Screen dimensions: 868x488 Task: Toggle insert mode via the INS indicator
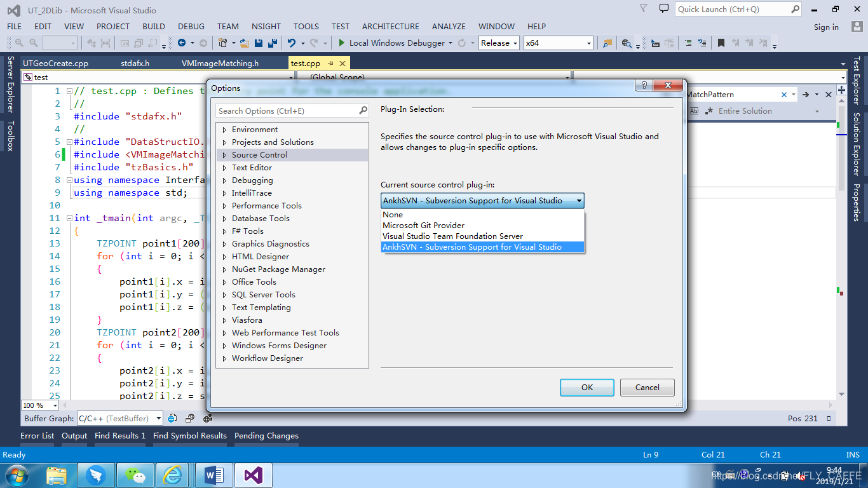[x=853, y=454]
